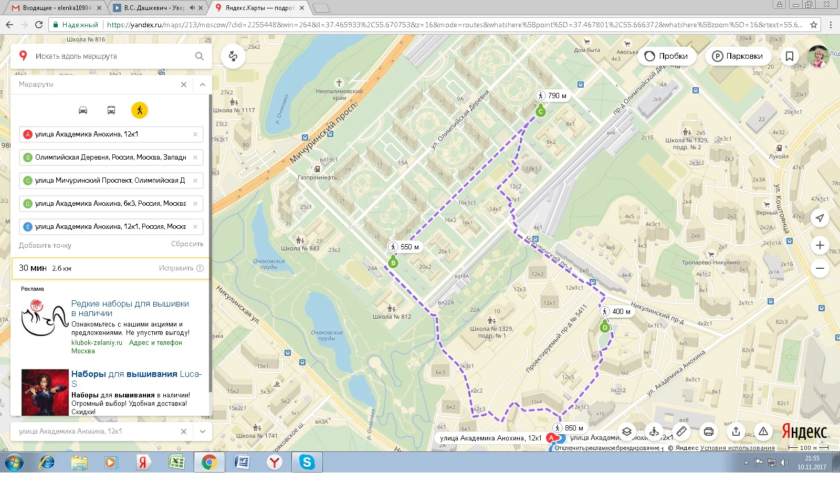Remove waypoint A улица Академика Анохина, 12к1
Image resolution: width=840 pixels, height=504 pixels.
tap(195, 134)
